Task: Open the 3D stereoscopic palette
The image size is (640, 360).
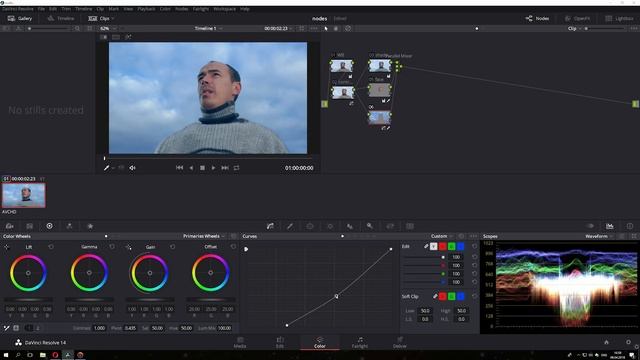Action: tap(410, 226)
